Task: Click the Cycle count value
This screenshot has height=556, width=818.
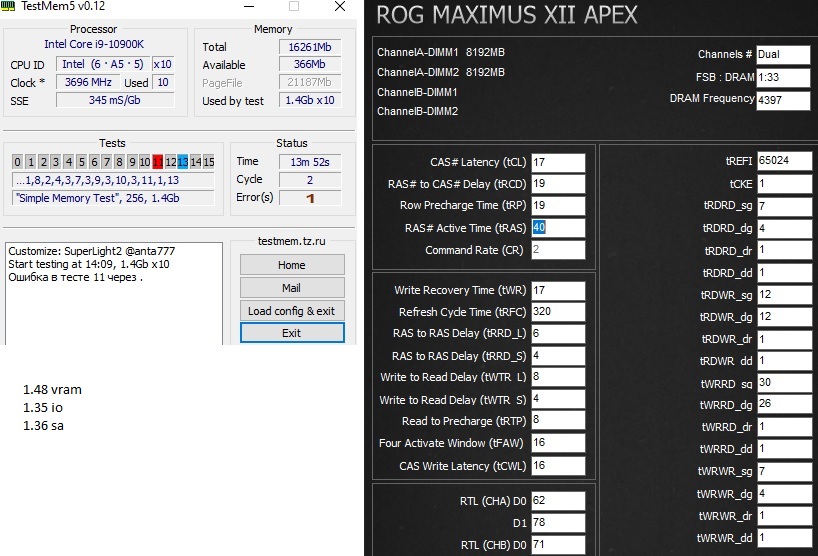Action: 310,180
